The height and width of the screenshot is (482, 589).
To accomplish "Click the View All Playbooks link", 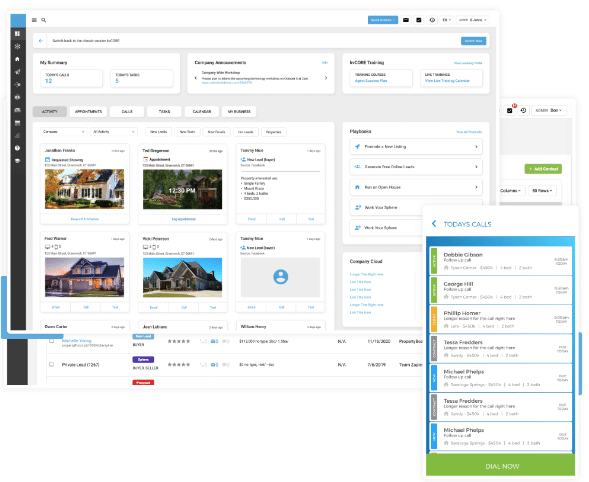I will pos(469,132).
